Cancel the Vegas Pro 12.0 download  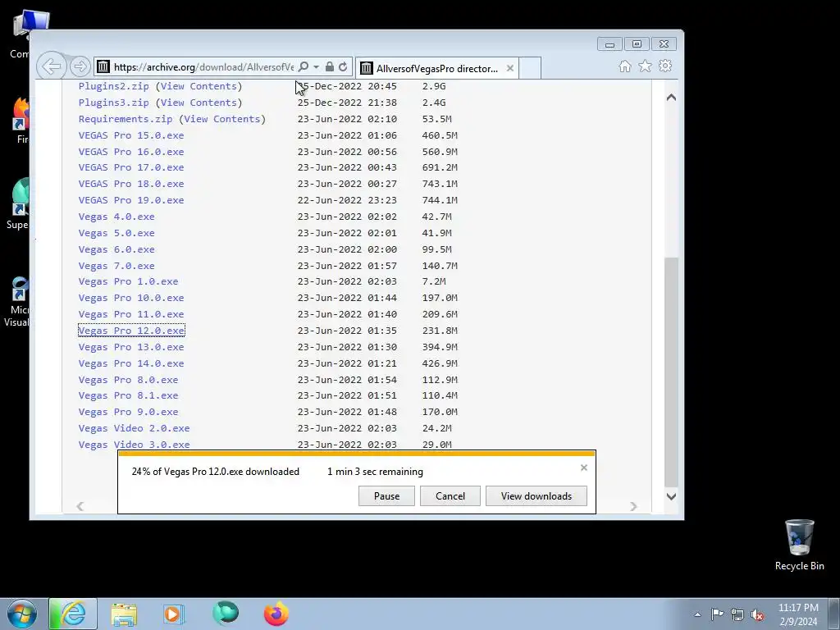(450, 496)
